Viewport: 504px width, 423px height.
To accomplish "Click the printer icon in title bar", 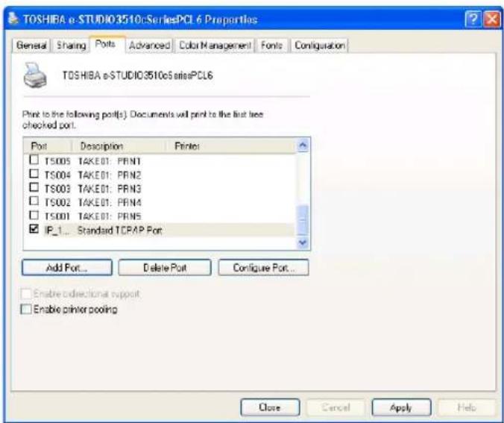I will pos(13,19).
